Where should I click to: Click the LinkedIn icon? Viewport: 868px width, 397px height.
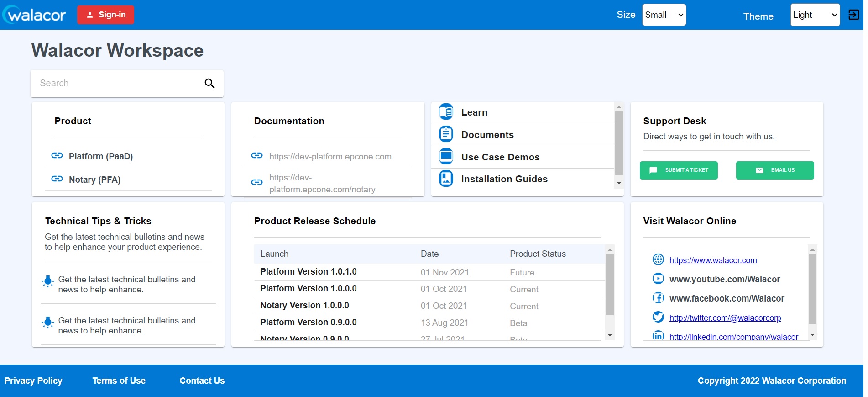point(658,336)
